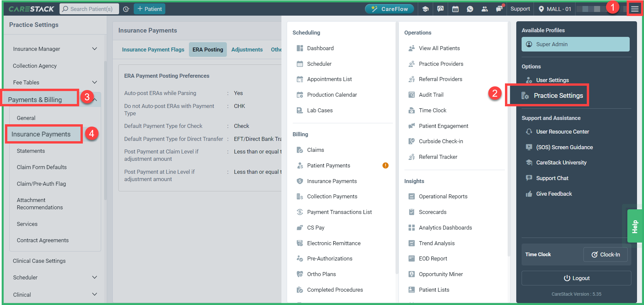Click the Search Patient(s) input field

[x=89, y=9]
